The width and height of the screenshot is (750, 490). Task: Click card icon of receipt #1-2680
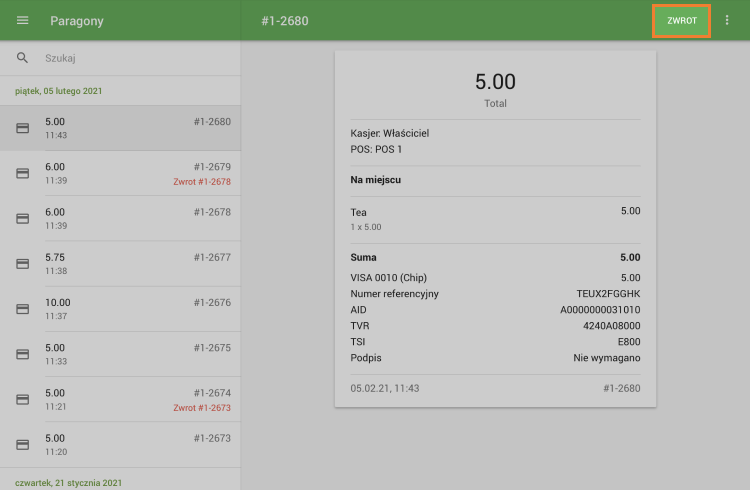(22, 128)
